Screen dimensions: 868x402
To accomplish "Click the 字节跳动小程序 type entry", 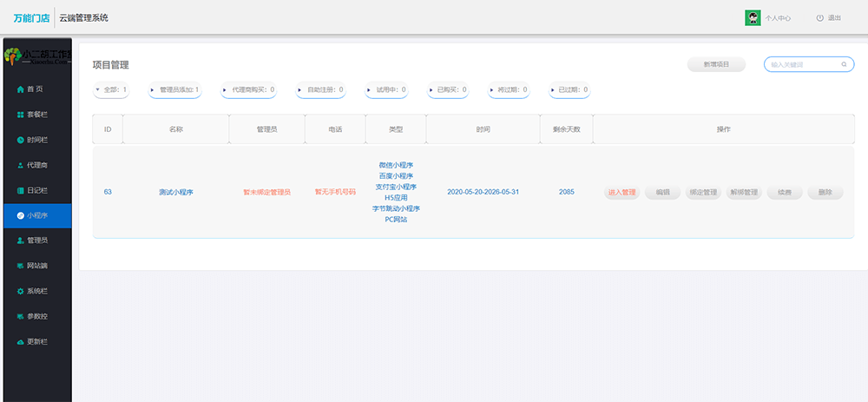I will pos(397,208).
